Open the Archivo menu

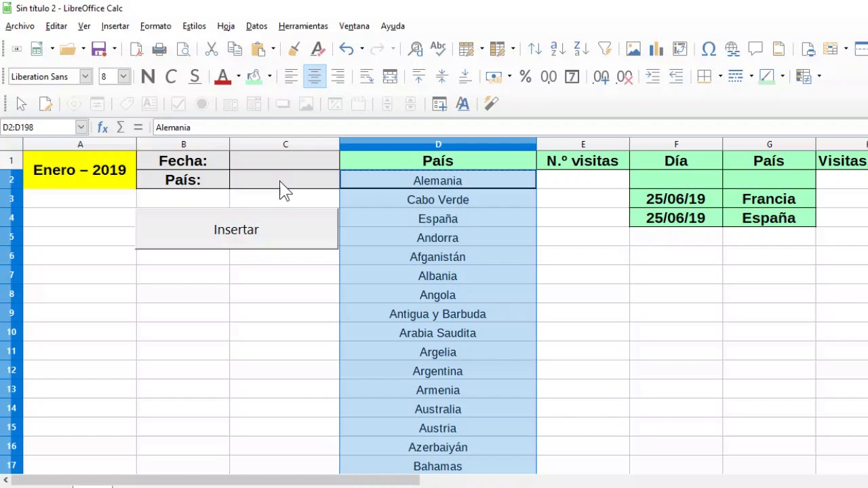(x=20, y=26)
